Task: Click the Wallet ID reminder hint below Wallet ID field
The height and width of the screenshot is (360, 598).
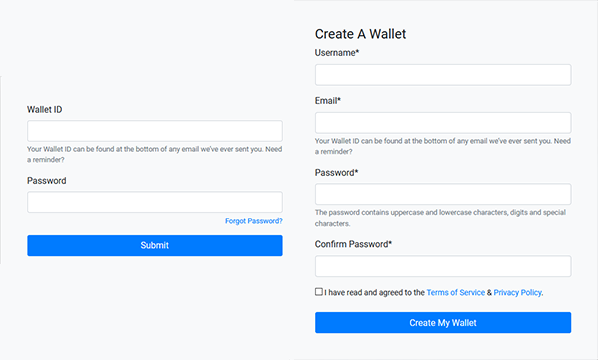Action: [154, 154]
